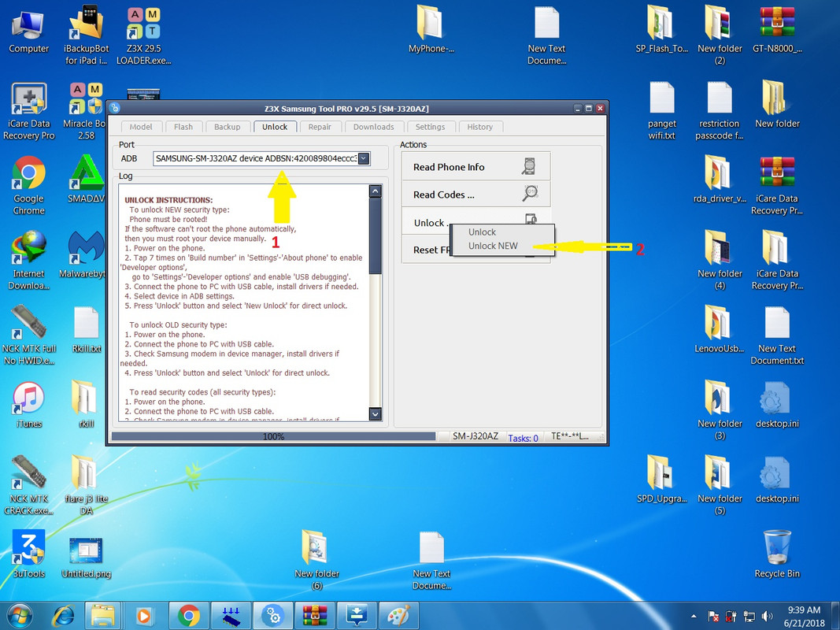Open Rkill.txt file on desktop
840x630 pixels.
click(86, 330)
